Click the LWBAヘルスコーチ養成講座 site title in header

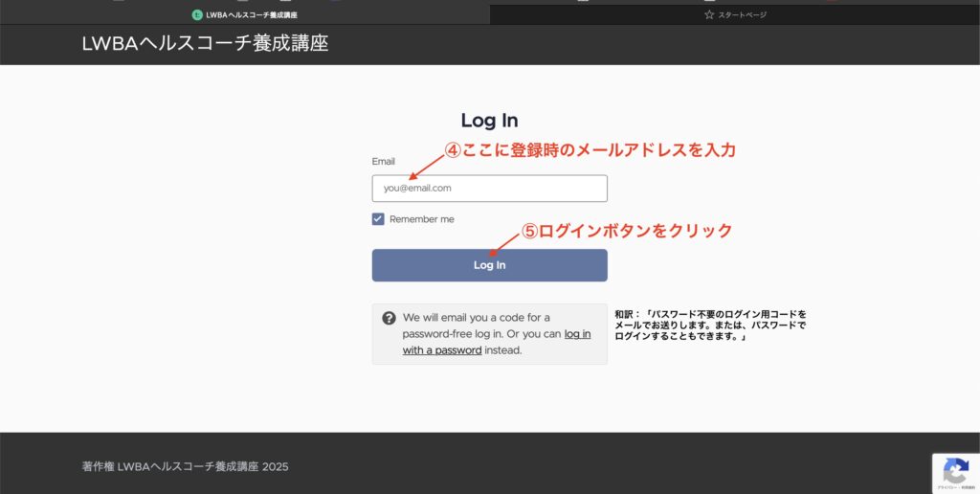(x=205, y=43)
